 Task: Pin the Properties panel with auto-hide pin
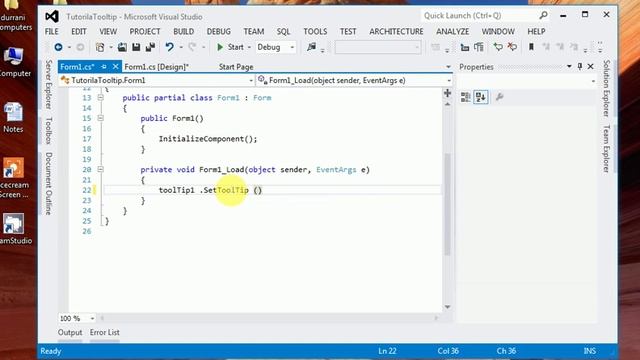click(580, 67)
